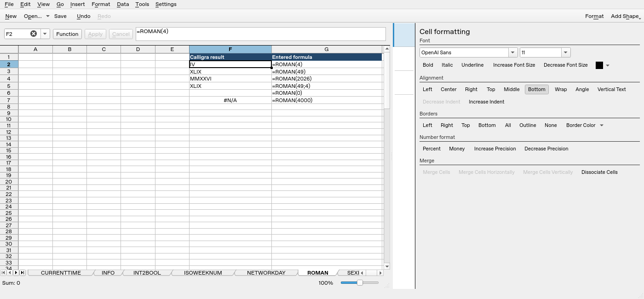
Task: Click Dissociate Cells button
Action: pos(599,172)
